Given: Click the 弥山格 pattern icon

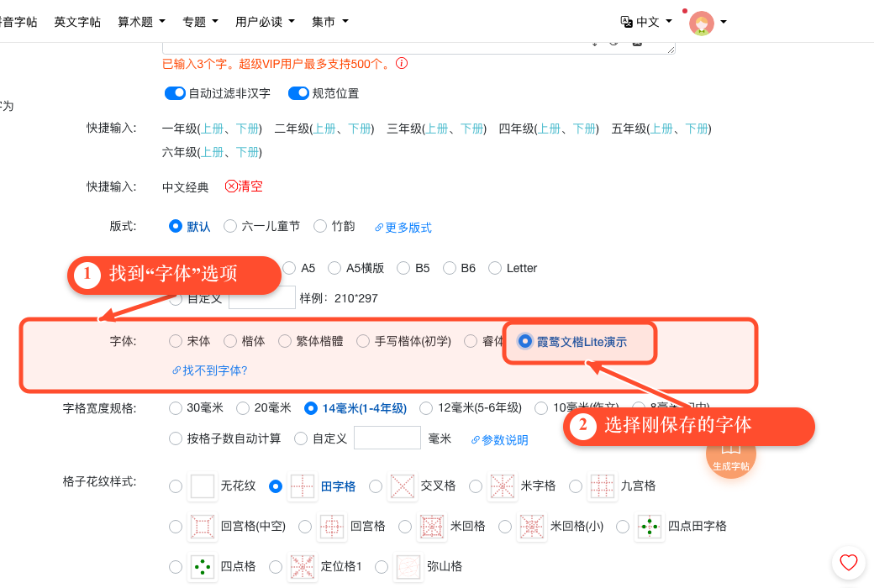Looking at the screenshot, I should (x=408, y=567).
